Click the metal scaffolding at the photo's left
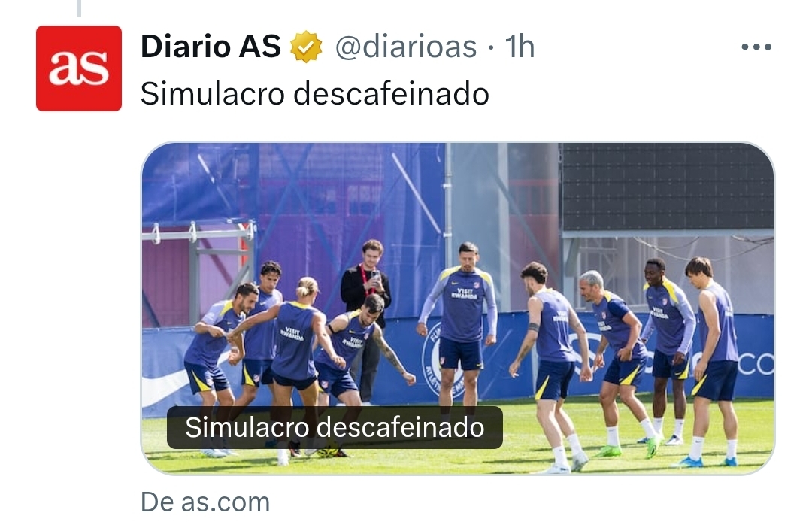The image size is (812, 531). (x=199, y=269)
